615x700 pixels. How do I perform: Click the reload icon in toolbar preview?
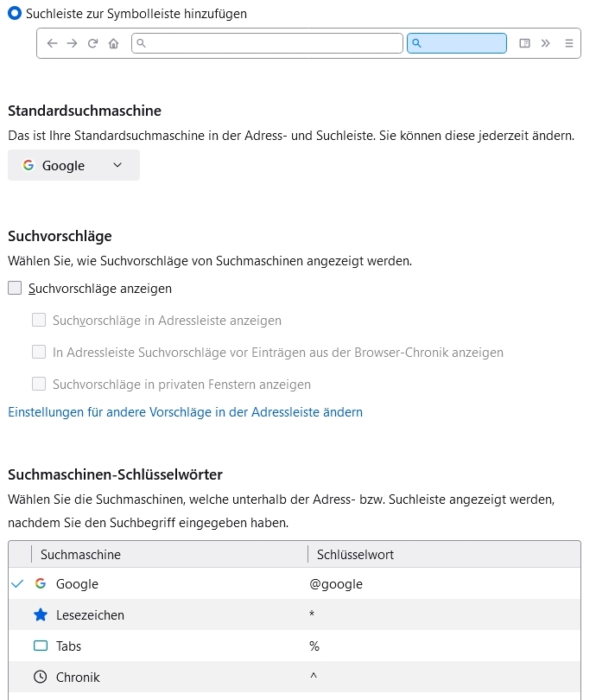93,43
